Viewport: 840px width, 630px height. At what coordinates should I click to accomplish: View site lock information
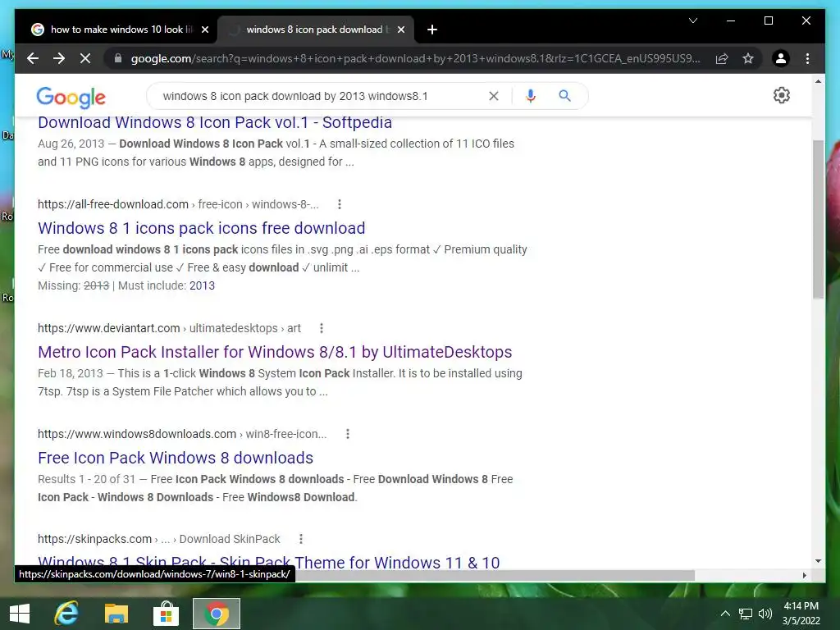click(118, 58)
